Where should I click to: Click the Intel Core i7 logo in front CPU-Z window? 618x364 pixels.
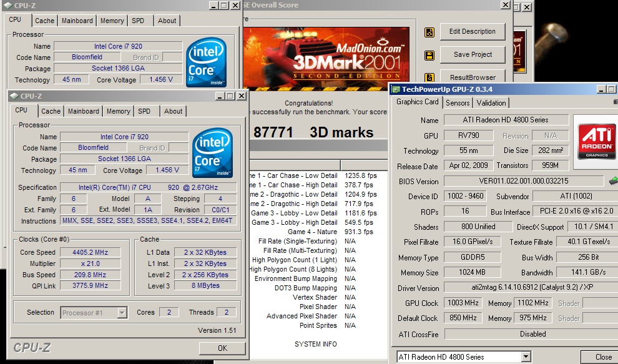(212, 152)
